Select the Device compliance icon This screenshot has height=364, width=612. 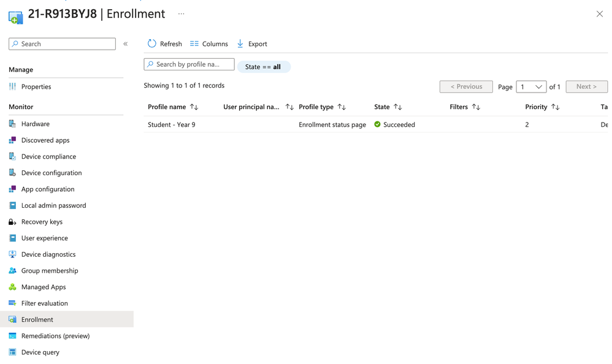click(12, 156)
